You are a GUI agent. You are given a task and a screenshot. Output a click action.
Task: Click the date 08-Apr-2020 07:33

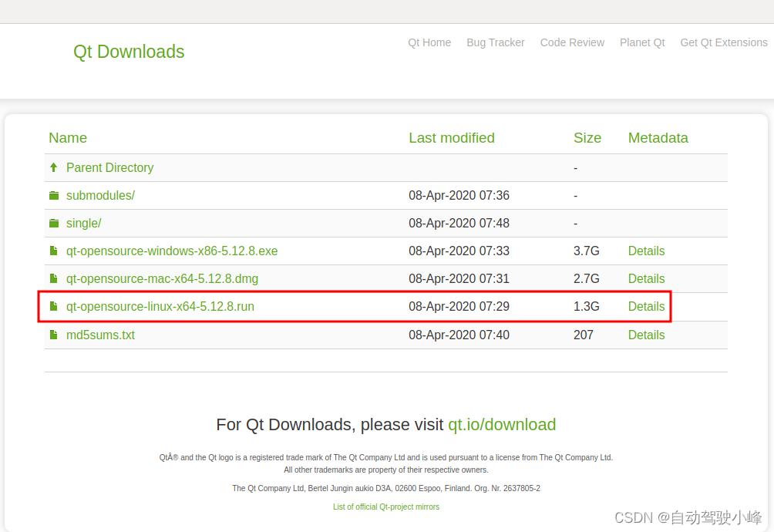(459, 251)
